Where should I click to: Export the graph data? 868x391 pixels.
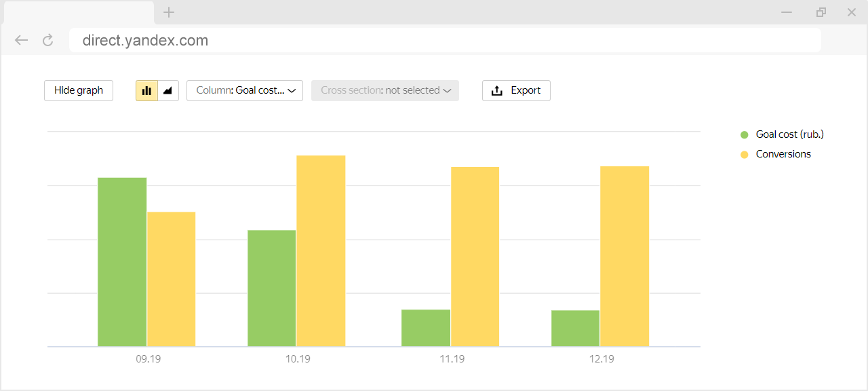(516, 90)
